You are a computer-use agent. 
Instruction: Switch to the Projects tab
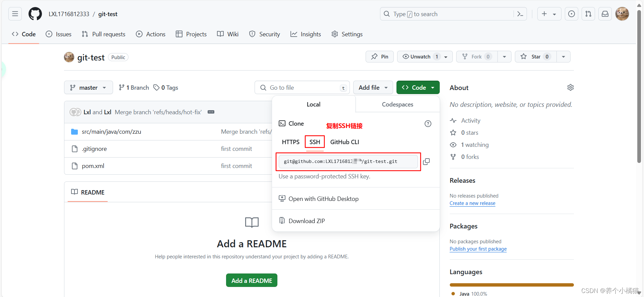point(191,34)
